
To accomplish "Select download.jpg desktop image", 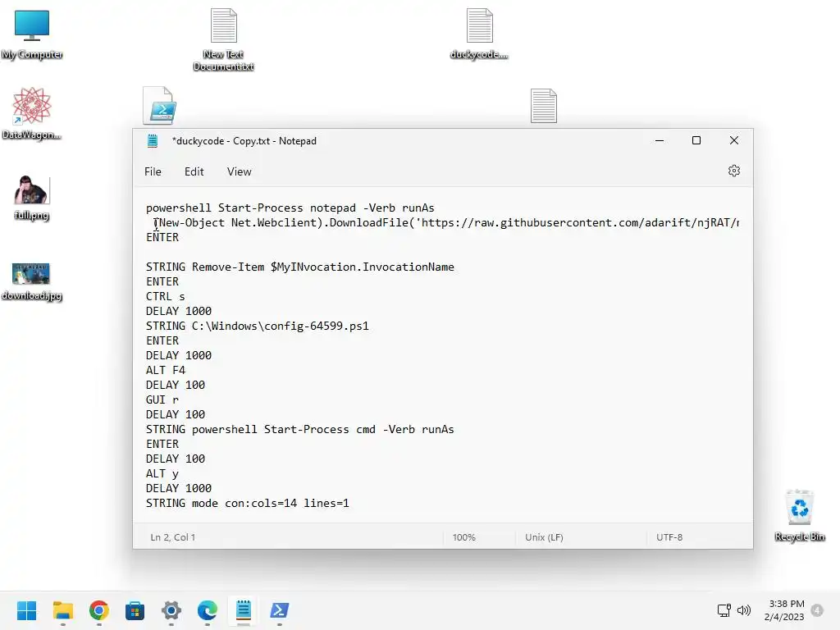I will [32, 281].
